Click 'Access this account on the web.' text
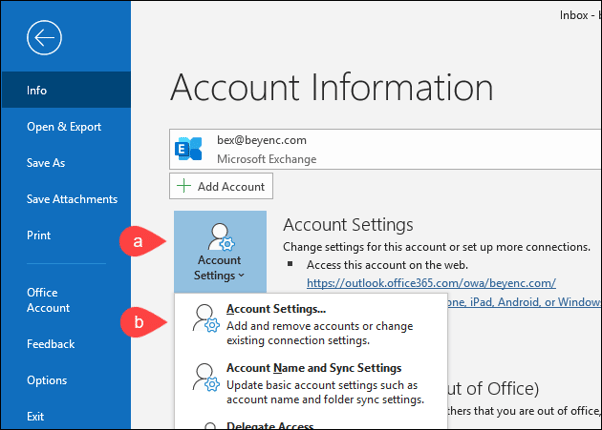This screenshot has height=430, width=602. 387,265
